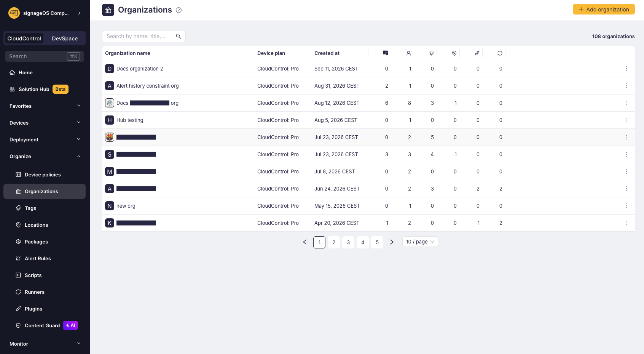The image size is (644, 354).
Task: Click the next page arrow
Action: [x=392, y=242]
